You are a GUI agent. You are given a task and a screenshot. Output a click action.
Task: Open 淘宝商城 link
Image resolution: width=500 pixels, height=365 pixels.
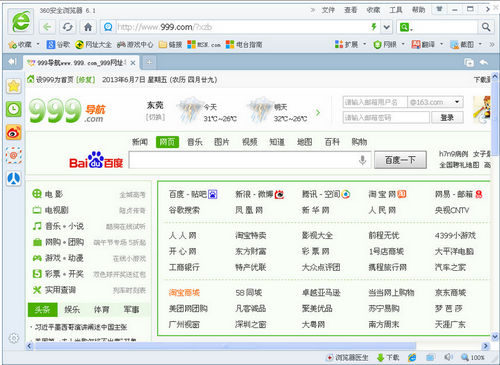coord(184,293)
